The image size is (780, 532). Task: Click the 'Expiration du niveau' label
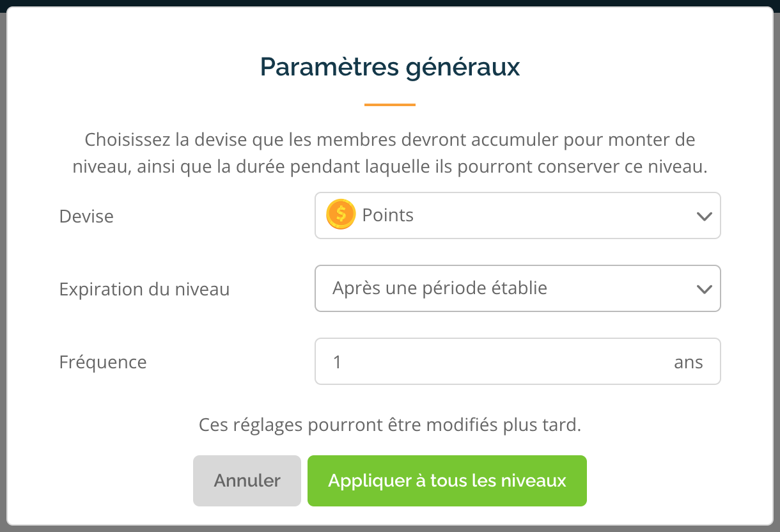point(144,289)
